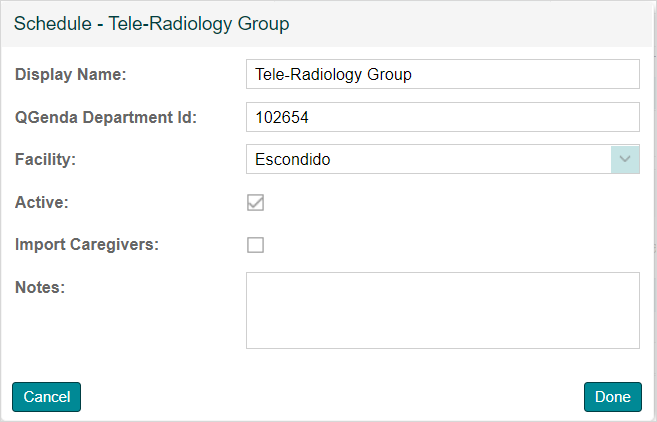The height and width of the screenshot is (422, 657).
Task: Click the "Active:" label text
Action: tap(42, 202)
